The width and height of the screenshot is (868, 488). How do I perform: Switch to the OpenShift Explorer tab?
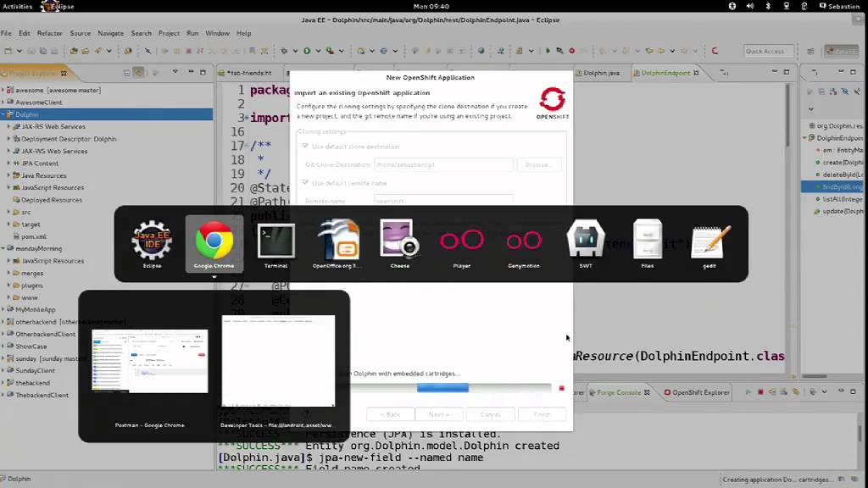tap(697, 392)
